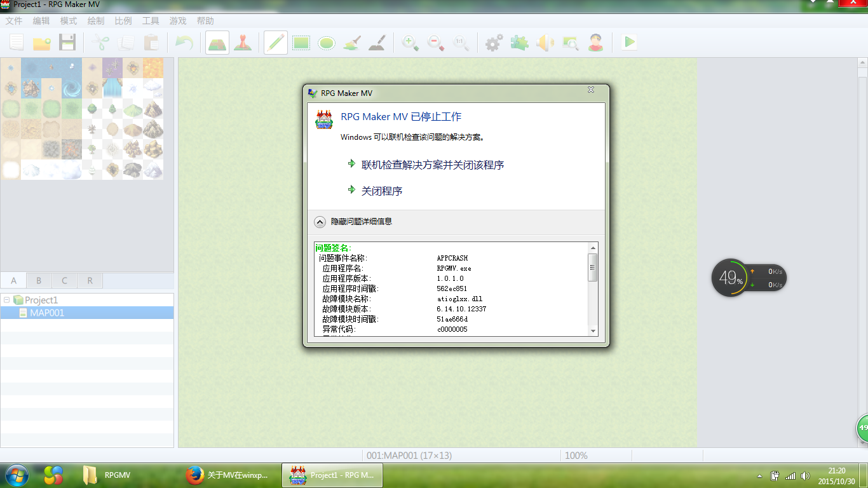The width and height of the screenshot is (868, 488).
Task: Start Playtest with green play icon
Action: (x=629, y=43)
